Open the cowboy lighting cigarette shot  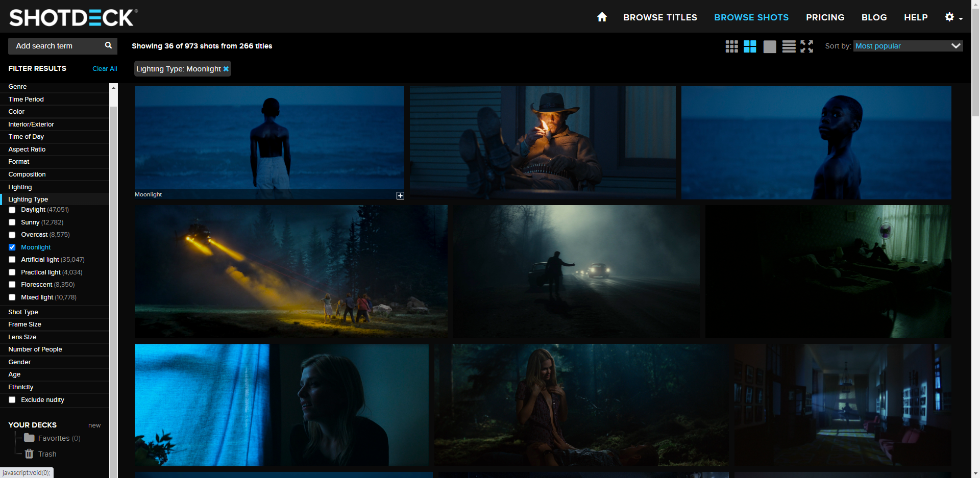(543, 142)
